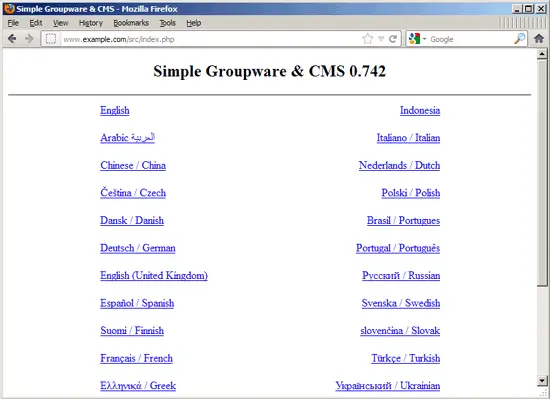Image resolution: width=550 pixels, height=399 pixels.
Task: Open the address bar history dropdown arrow
Action: [381, 39]
